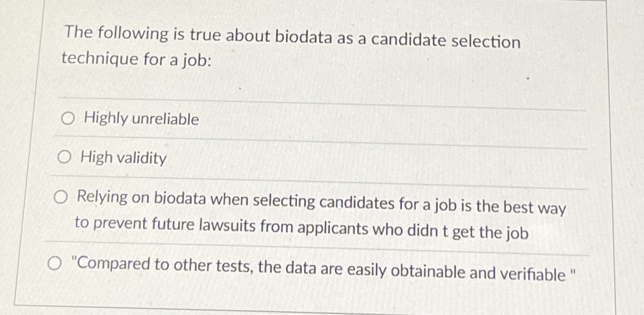Screen dimensions: 644x315
Task: Click the word "unreliable" in the first option
Action: pyautogui.click(x=166, y=120)
